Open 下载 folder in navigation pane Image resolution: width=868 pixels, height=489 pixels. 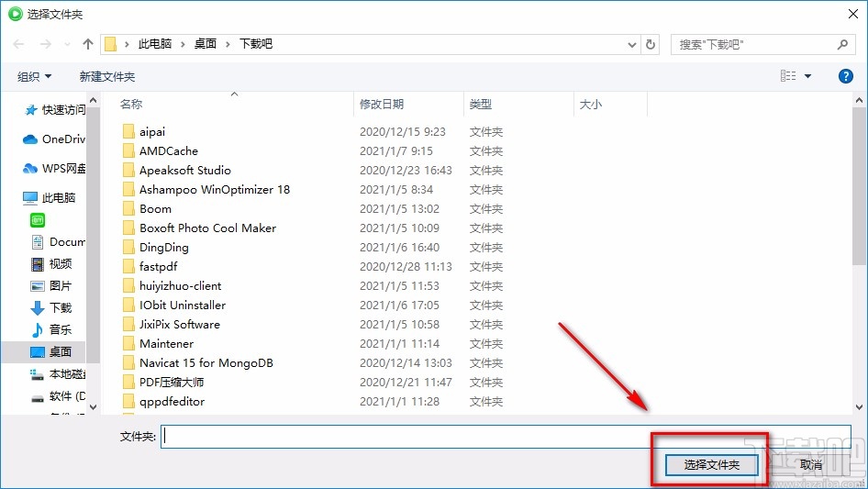[x=51, y=308]
